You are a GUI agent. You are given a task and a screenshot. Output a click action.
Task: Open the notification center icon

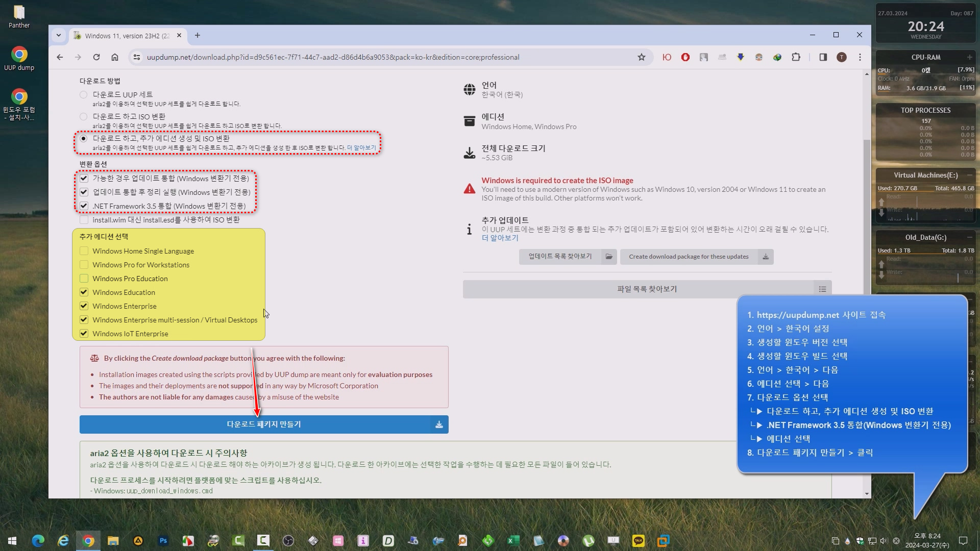[x=963, y=540]
